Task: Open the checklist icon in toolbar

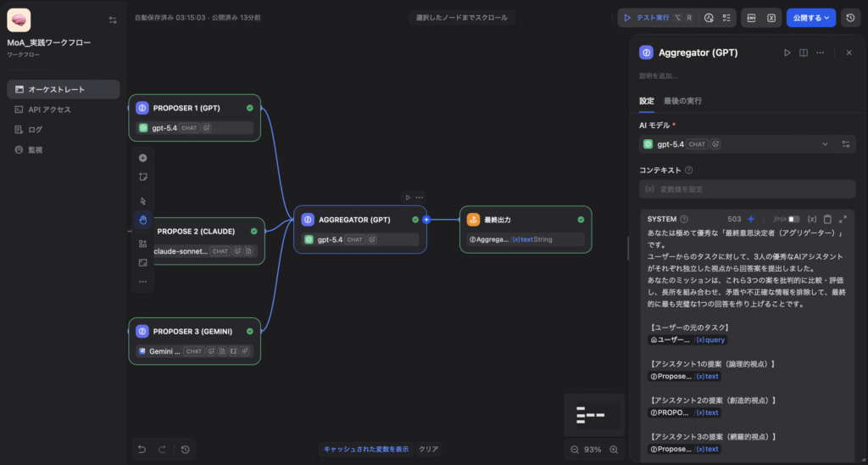Action: pos(726,18)
